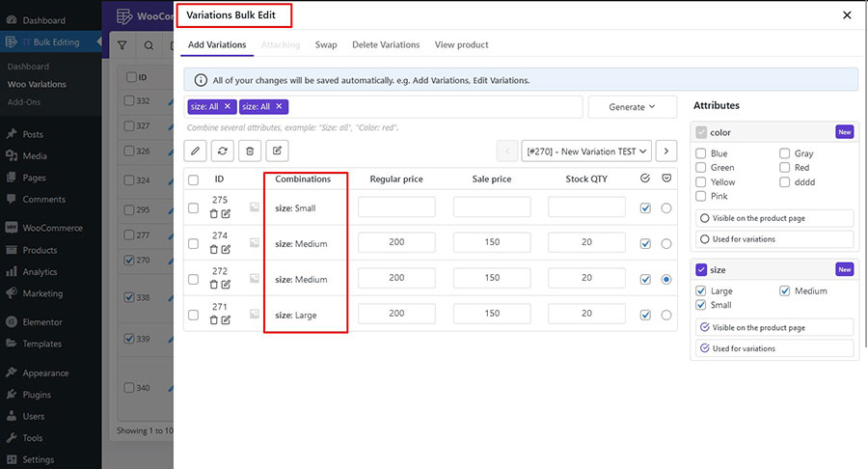Click image placeholder for variation 275
868x469 pixels.
254,207
